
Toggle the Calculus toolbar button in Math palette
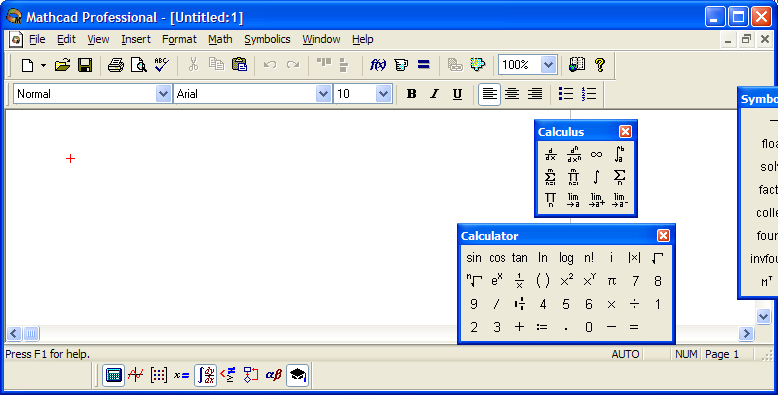205,375
